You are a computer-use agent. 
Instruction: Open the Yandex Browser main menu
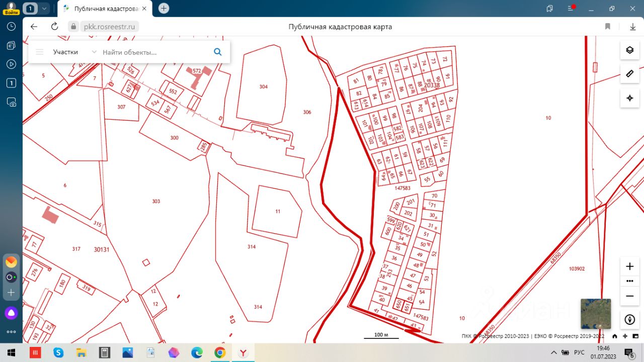(x=572, y=8)
